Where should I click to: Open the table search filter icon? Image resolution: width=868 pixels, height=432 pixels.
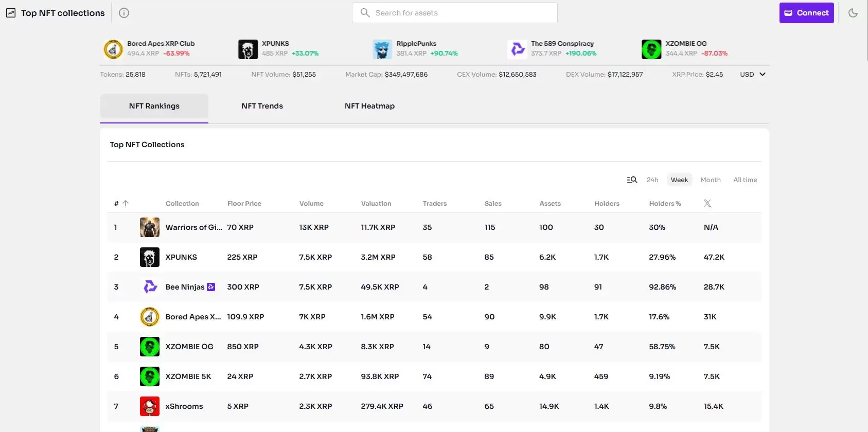click(632, 180)
